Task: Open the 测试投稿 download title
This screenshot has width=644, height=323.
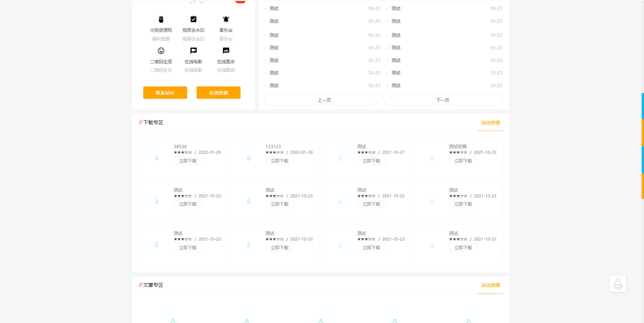Action: [458, 146]
